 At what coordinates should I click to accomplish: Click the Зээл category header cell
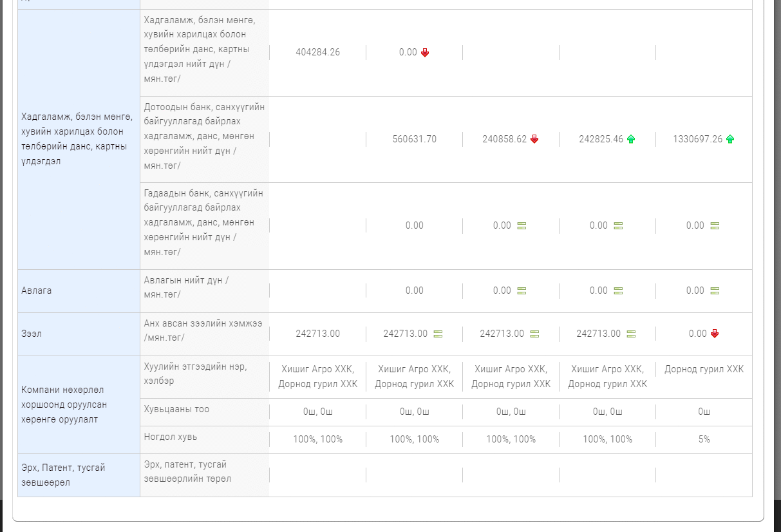[79, 334]
